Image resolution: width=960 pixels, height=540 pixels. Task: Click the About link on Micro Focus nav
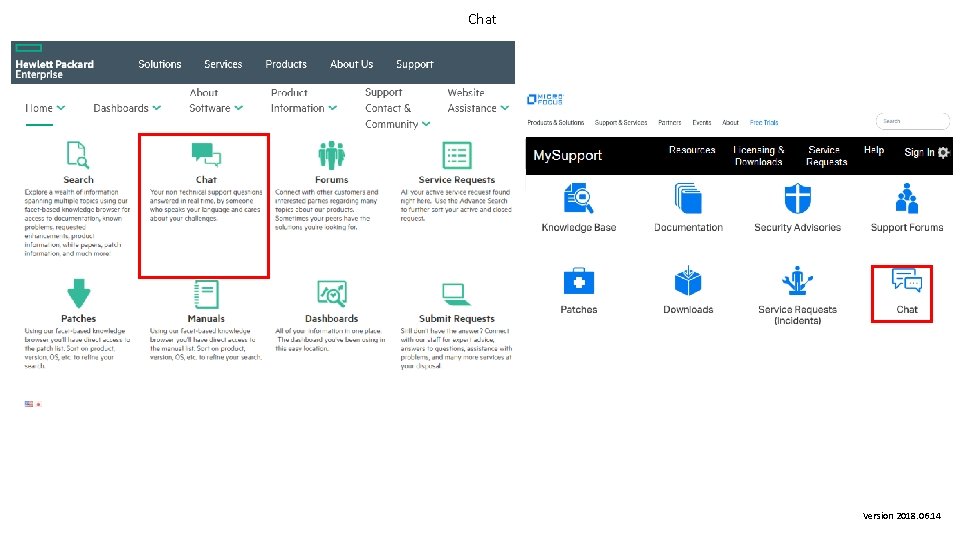pos(730,122)
